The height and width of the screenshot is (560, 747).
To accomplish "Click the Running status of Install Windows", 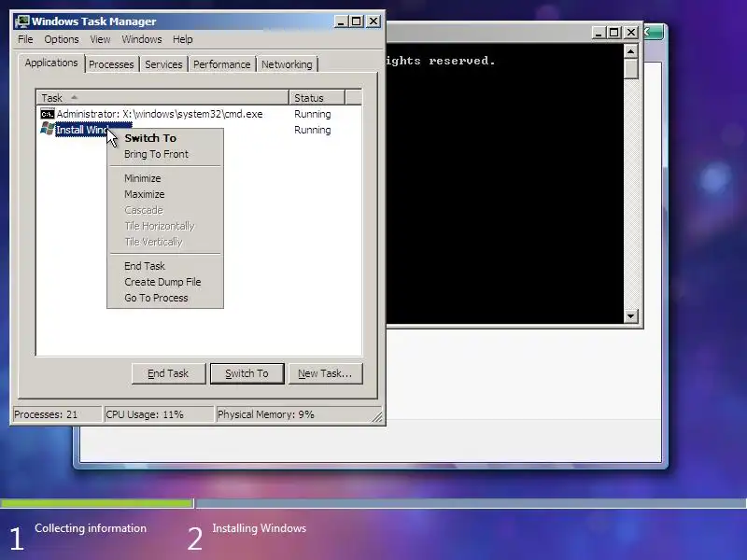I will tap(313, 130).
